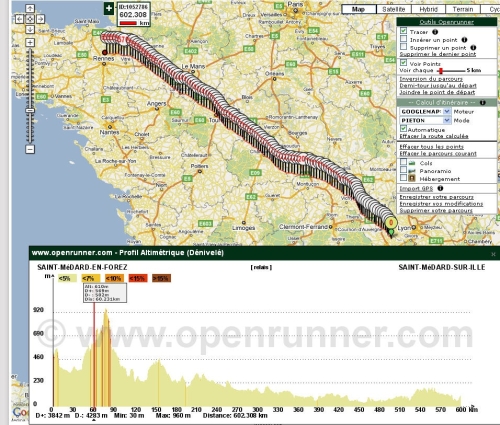Image resolution: width=500 pixels, height=425 pixels.
Task: Click the D+: 3842 m statistic
Action: 52,416
